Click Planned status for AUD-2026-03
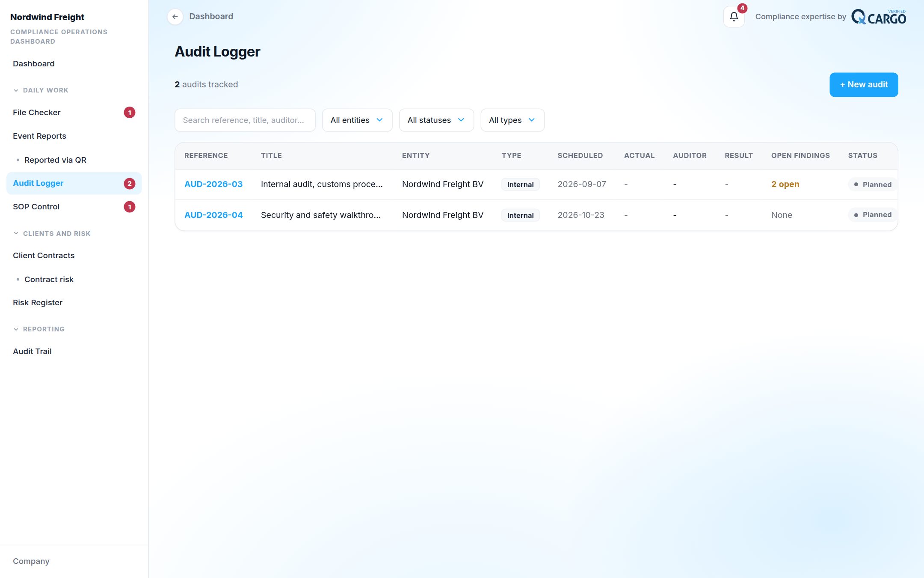The width and height of the screenshot is (924, 578). (x=873, y=185)
